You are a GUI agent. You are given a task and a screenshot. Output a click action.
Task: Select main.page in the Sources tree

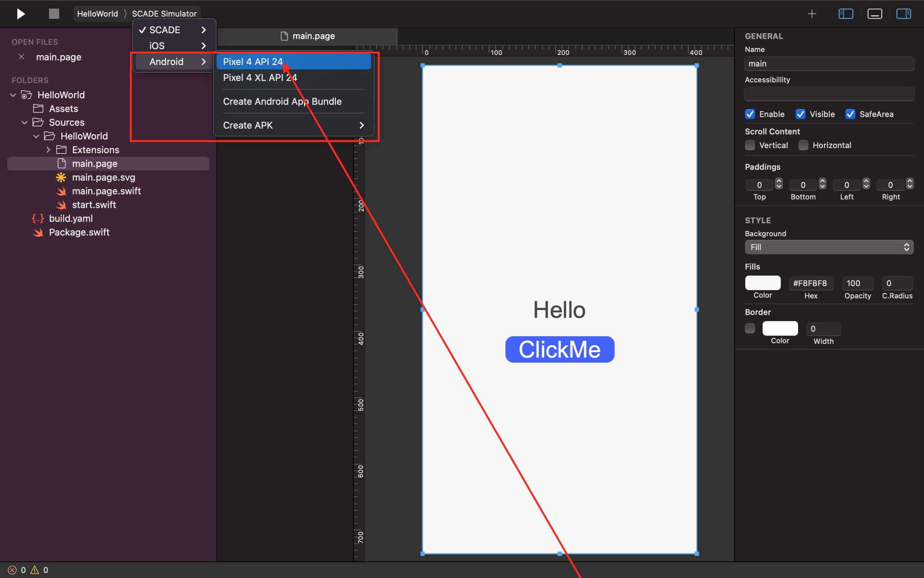[108, 164]
